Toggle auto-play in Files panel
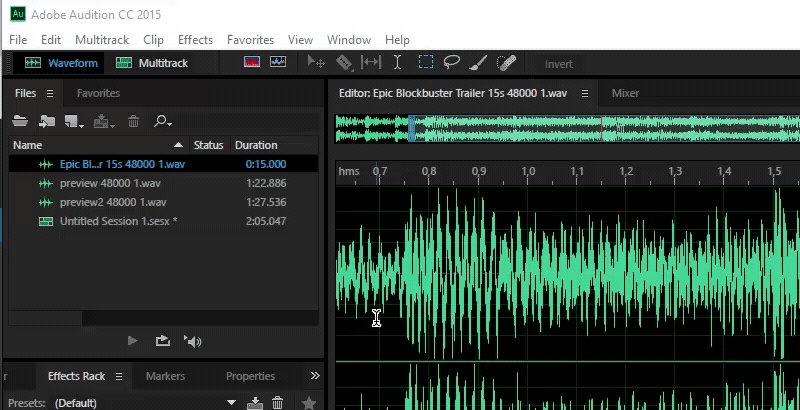 coord(193,341)
